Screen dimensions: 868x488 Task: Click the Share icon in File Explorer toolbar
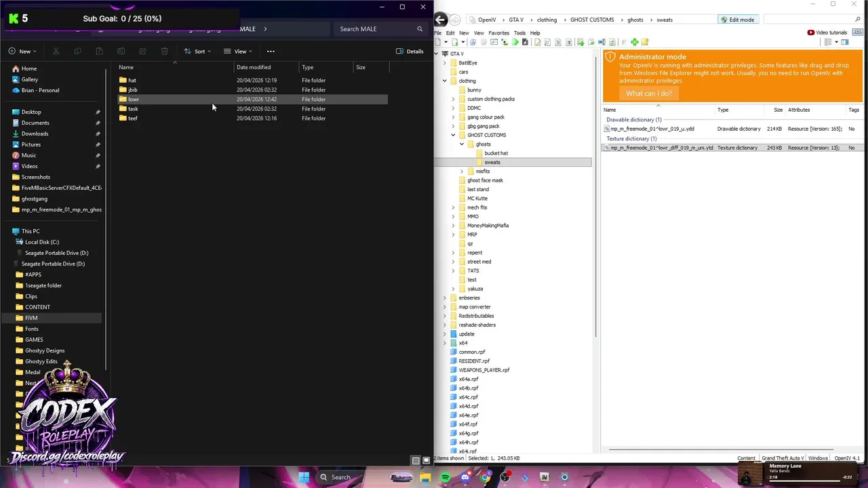pos(142,52)
